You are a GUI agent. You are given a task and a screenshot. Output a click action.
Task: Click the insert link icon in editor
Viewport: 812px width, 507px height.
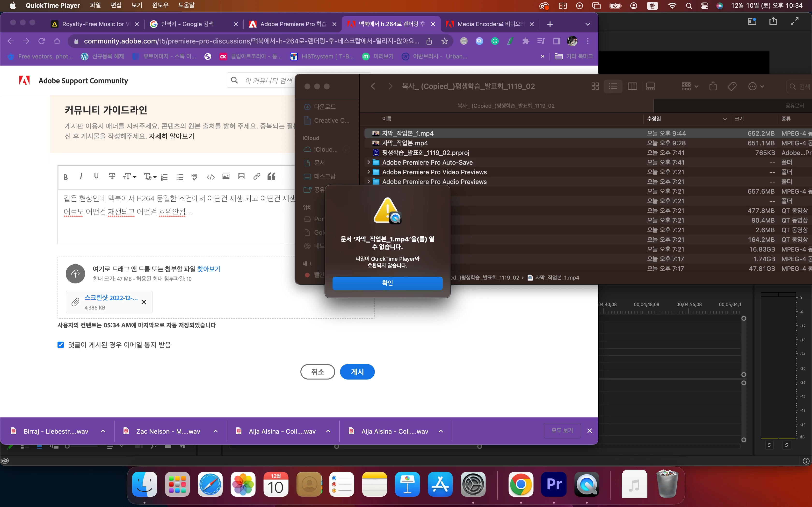(257, 177)
